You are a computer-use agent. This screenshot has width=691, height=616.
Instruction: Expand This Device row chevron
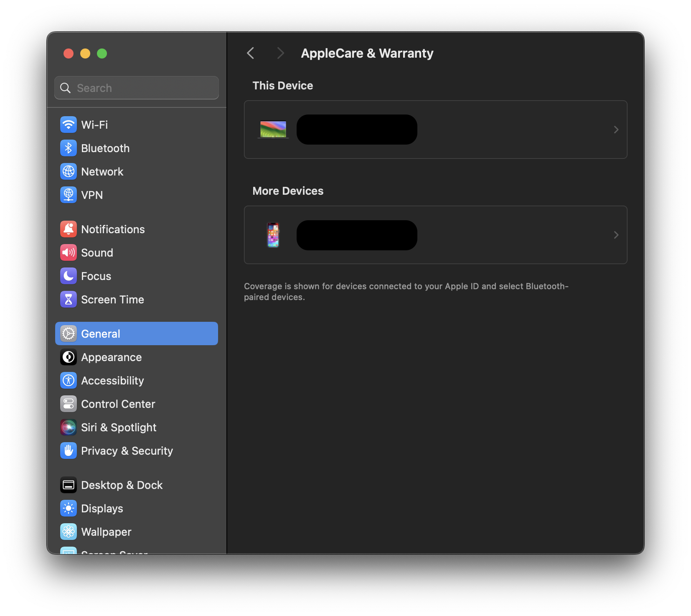coord(616,130)
